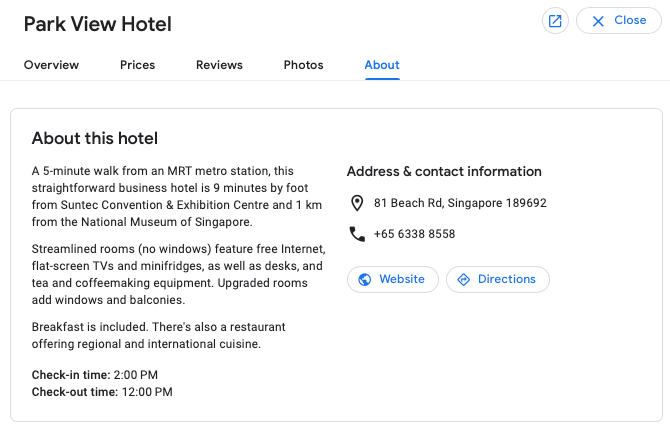Screen dimensions: 670x430
Task: Click the map pin icon beside address
Action: click(x=357, y=203)
